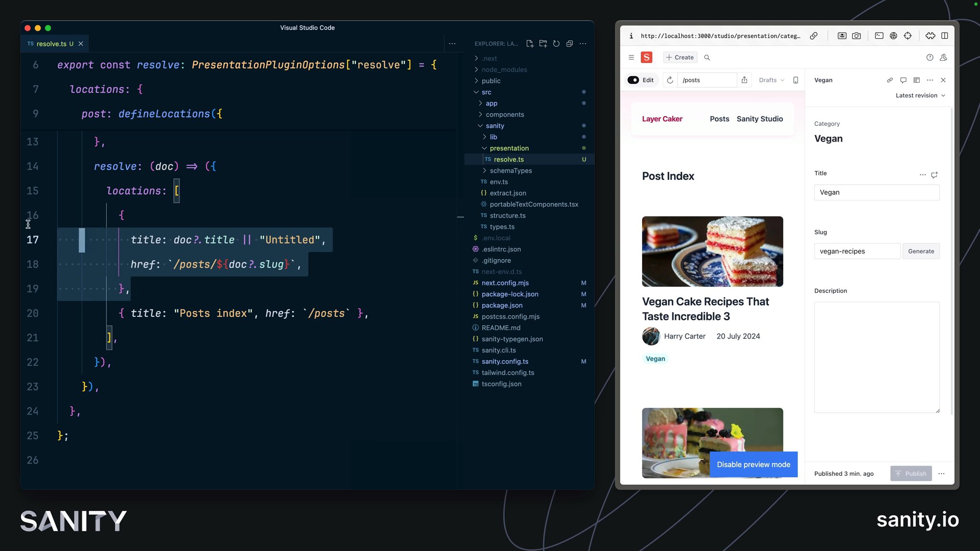Click the Create button in Studio
Screen dimensions: 980x551
coord(680,57)
